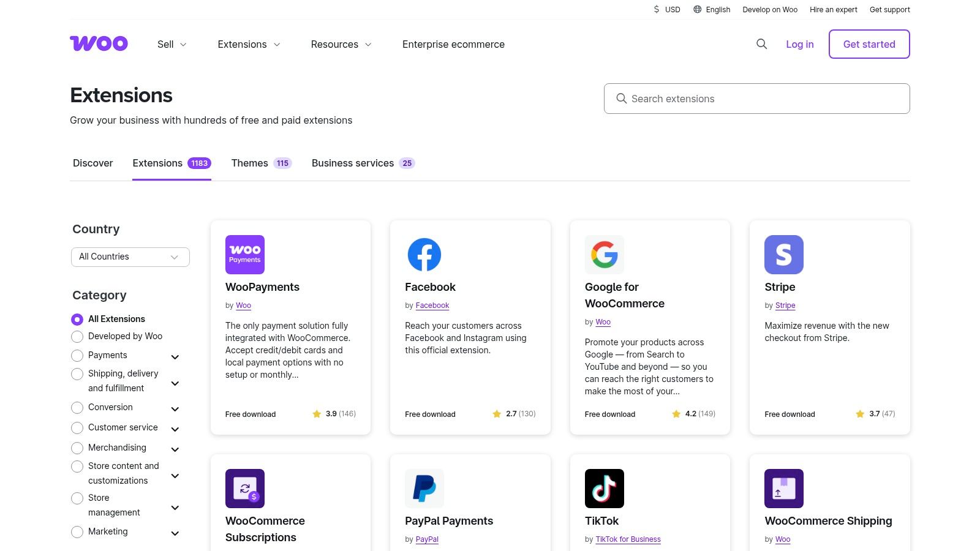The height and width of the screenshot is (551, 980).
Task: Click the Woo logo in header
Action: coord(99,43)
